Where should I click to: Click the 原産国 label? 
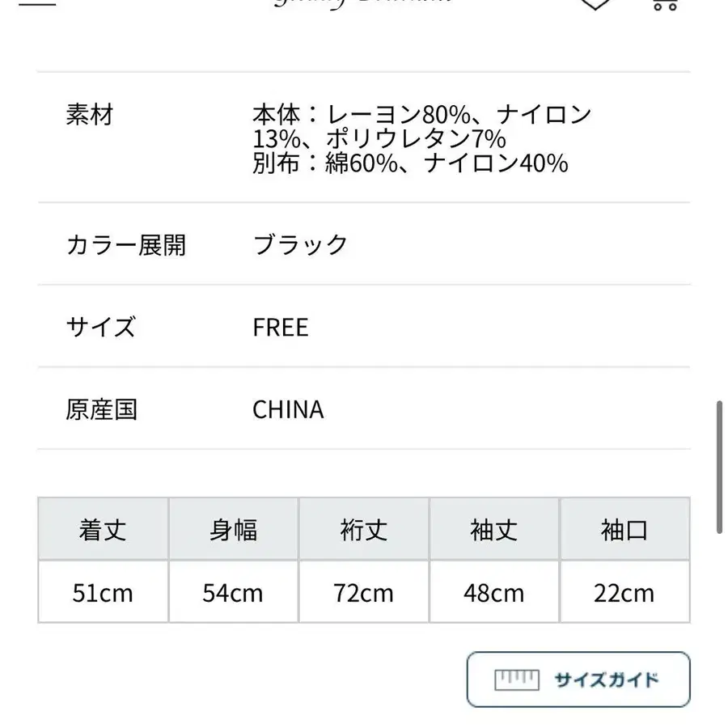pos(100,410)
